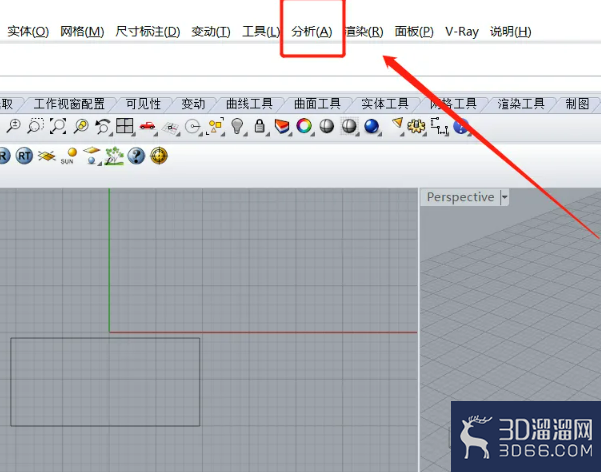
Task: Click the V-Ray plane and sphere icon
Action: click(92, 155)
